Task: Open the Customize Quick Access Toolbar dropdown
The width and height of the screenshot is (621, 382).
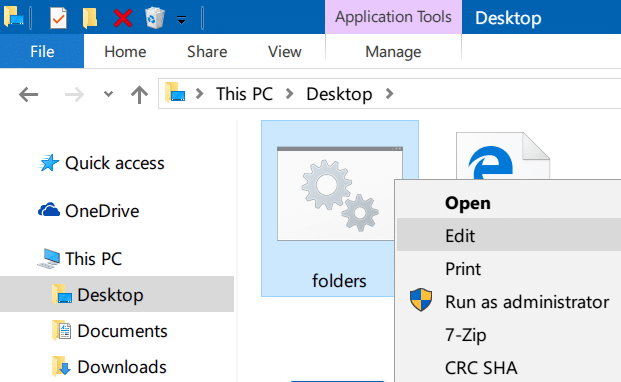Action: tap(181, 19)
